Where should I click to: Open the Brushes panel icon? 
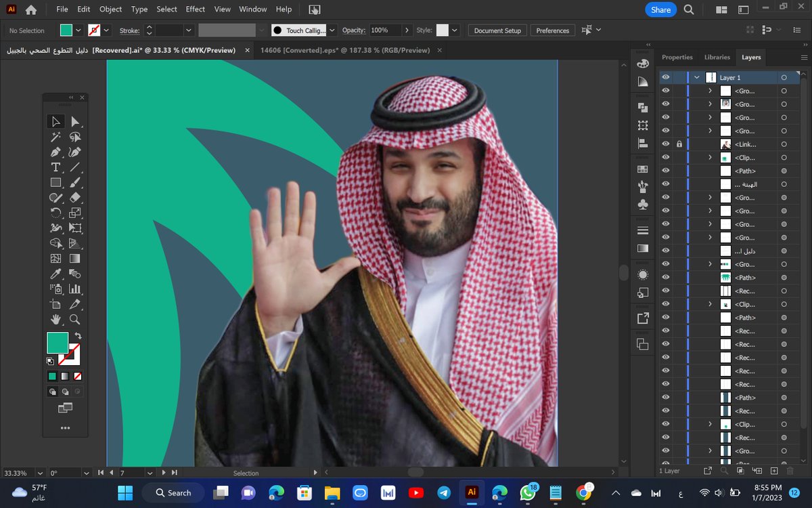(643, 186)
